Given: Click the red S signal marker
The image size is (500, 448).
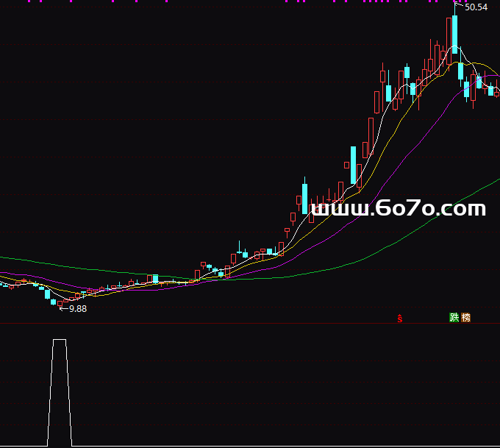Looking at the screenshot, I should pos(399,319).
